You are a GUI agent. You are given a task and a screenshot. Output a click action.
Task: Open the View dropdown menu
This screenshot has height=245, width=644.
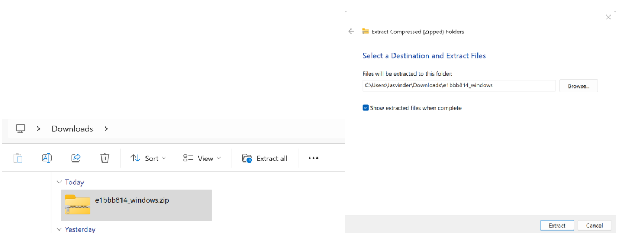(202, 158)
